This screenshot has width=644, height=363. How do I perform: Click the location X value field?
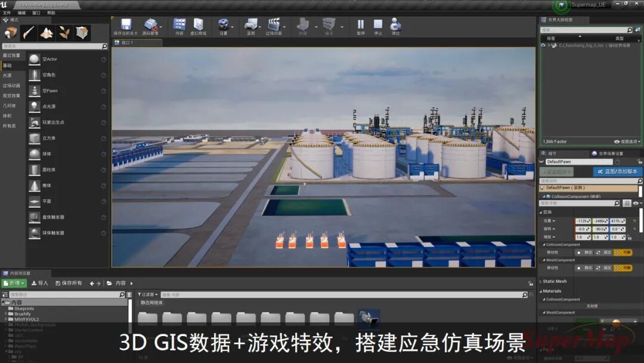pyautogui.click(x=583, y=221)
